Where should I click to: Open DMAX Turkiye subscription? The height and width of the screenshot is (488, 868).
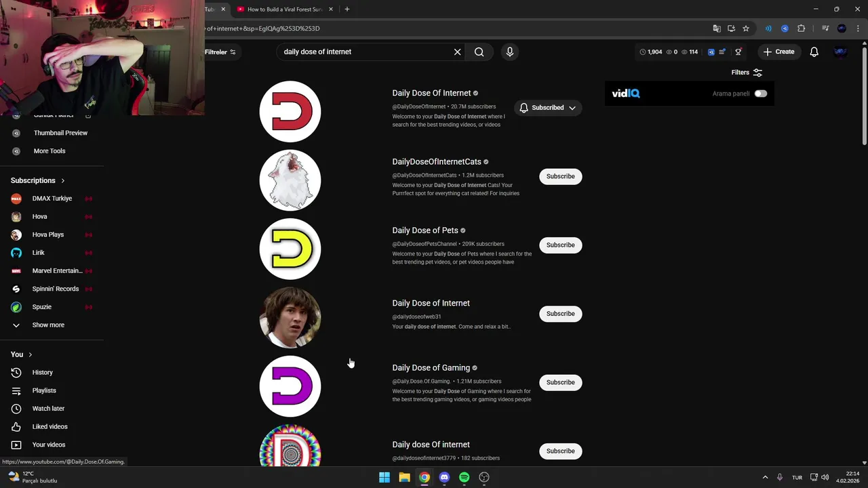(52, 199)
